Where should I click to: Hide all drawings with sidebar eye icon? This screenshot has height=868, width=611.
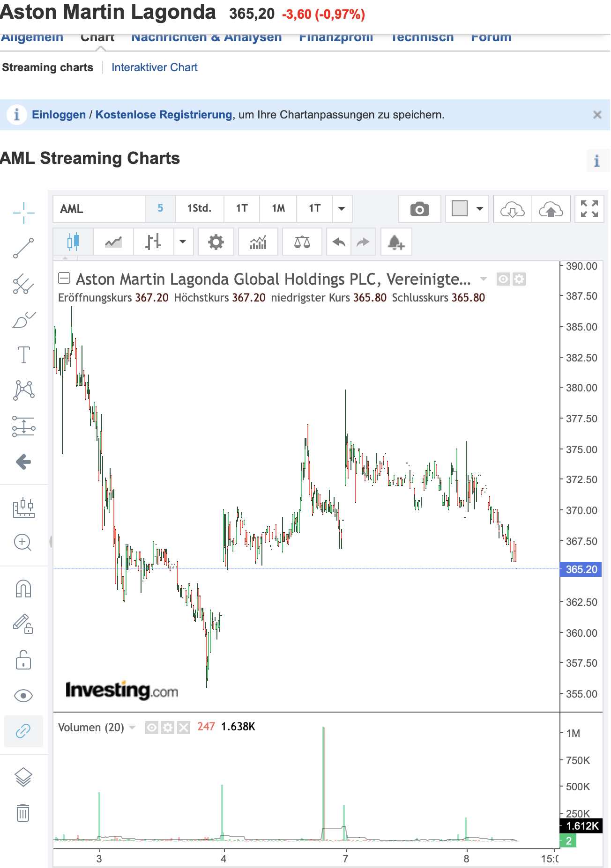(23, 696)
